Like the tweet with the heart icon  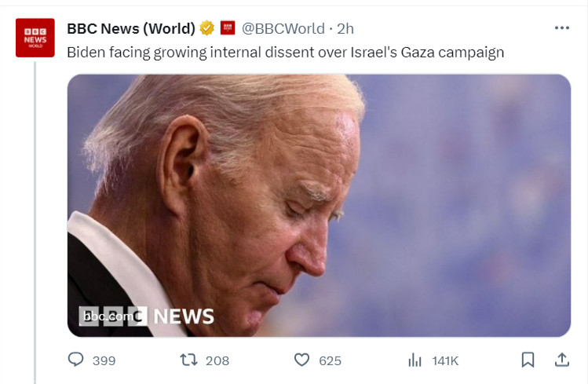302,360
